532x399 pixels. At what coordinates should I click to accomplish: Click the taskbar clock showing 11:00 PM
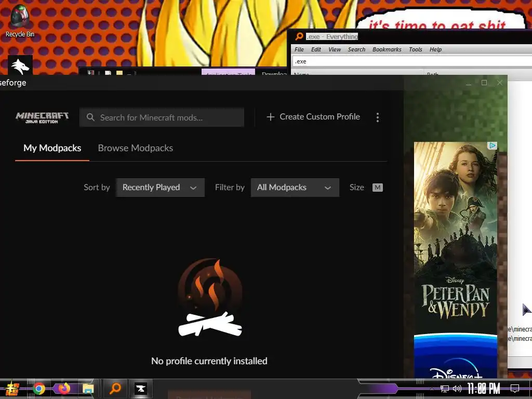484,389
